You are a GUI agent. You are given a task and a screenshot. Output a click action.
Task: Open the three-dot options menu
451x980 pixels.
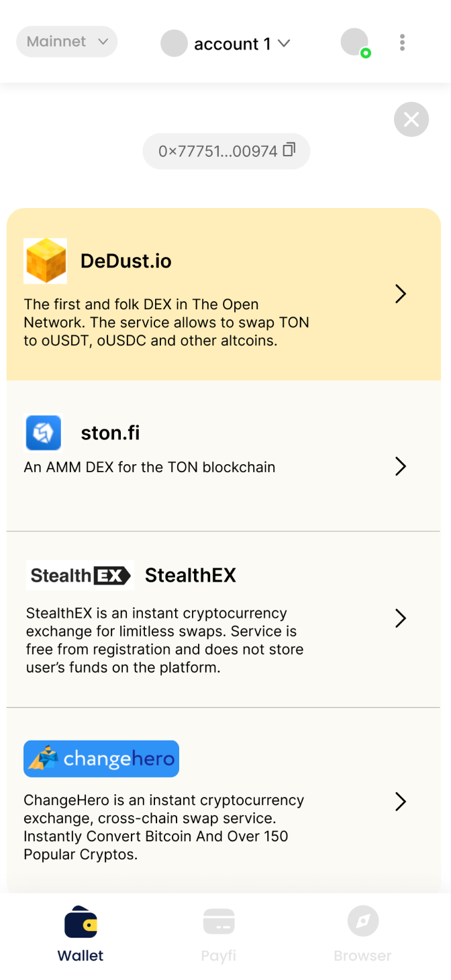point(402,43)
